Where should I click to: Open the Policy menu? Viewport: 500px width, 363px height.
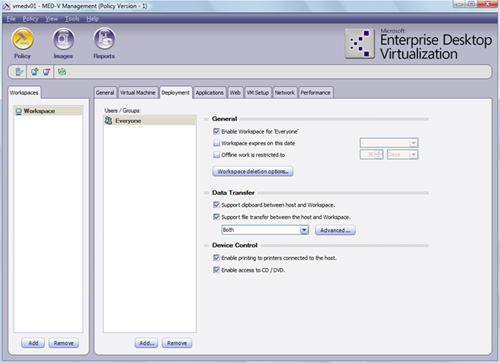coord(30,19)
